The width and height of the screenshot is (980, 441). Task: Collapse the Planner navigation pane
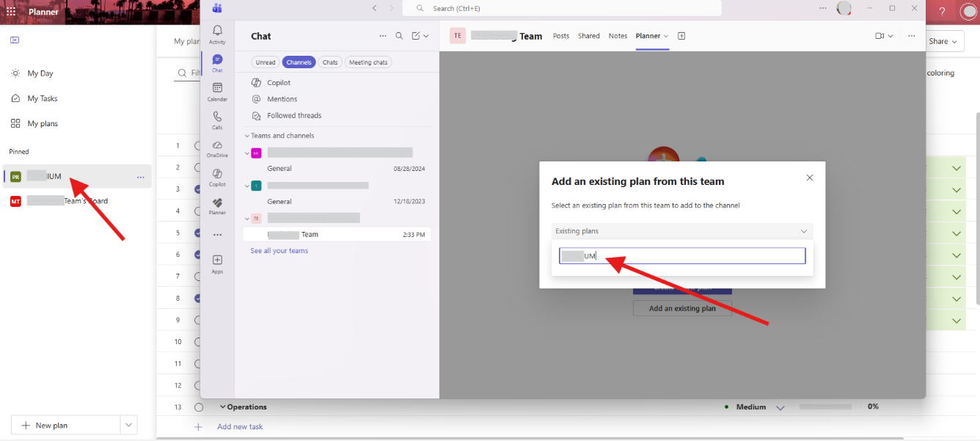(15, 40)
